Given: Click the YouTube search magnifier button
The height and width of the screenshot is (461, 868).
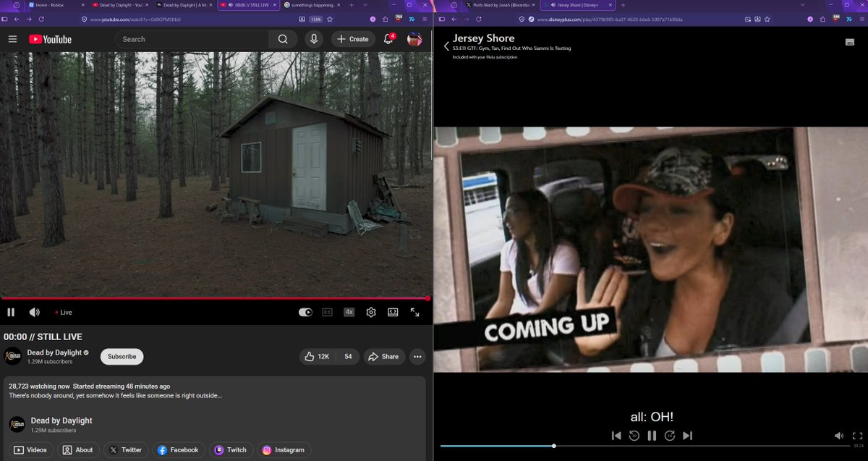Looking at the screenshot, I should point(283,39).
